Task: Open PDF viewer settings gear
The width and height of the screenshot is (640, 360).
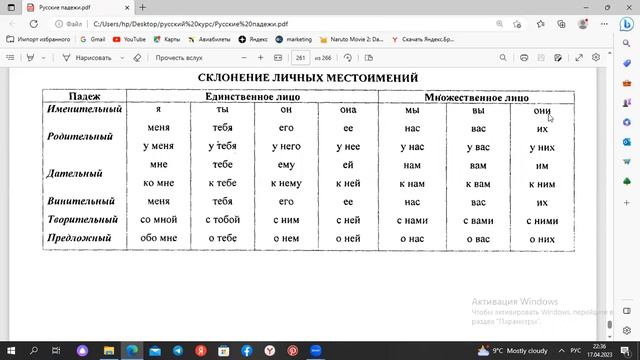Action: 596,58
